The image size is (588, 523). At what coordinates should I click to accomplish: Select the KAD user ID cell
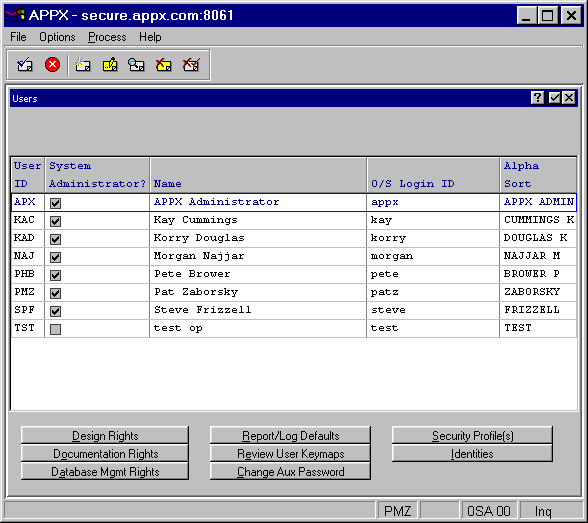pos(28,238)
